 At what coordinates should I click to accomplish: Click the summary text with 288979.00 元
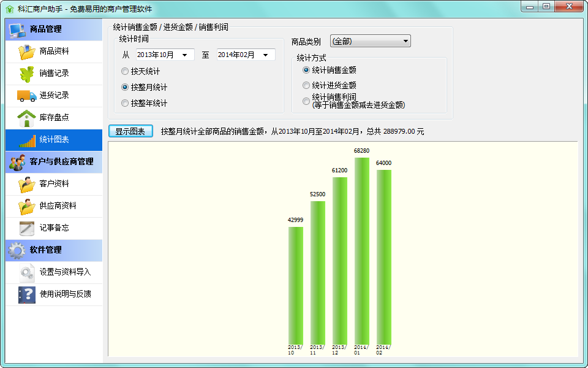tap(293, 132)
